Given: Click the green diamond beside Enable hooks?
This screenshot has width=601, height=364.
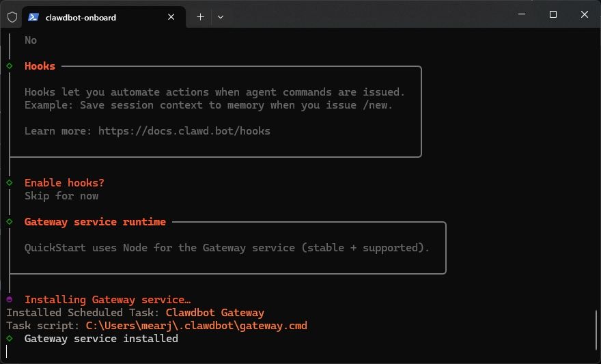Looking at the screenshot, I should [x=10, y=183].
